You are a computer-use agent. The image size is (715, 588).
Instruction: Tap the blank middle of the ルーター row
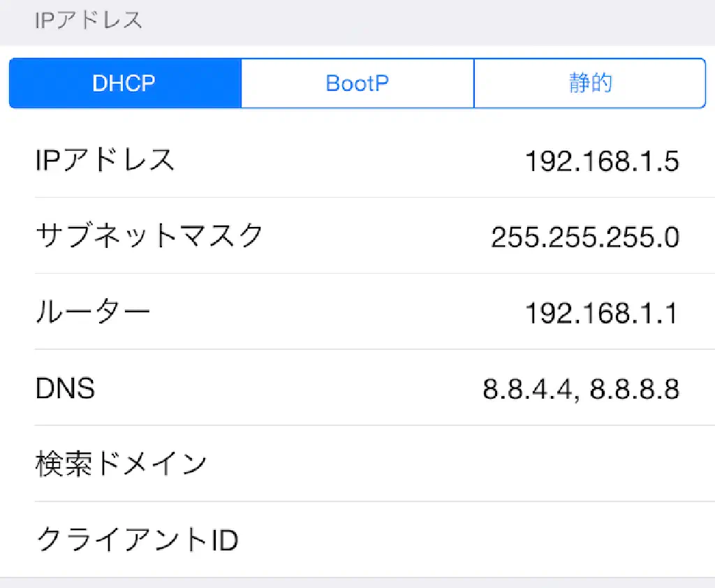[x=335, y=312]
